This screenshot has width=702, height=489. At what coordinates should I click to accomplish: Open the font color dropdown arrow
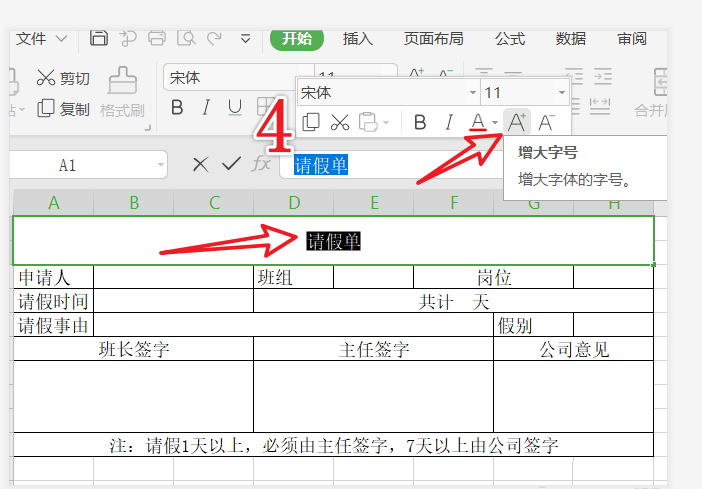(x=495, y=122)
